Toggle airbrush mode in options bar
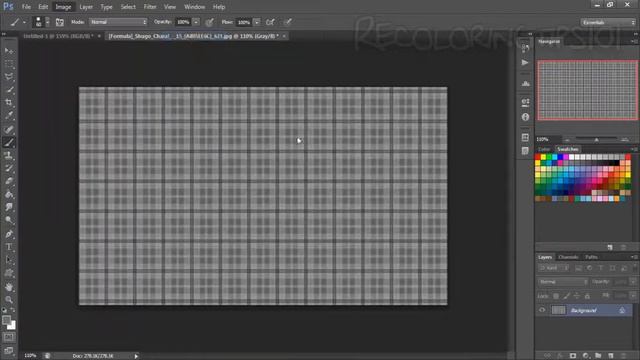The height and width of the screenshot is (360, 640). tap(270, 22)
